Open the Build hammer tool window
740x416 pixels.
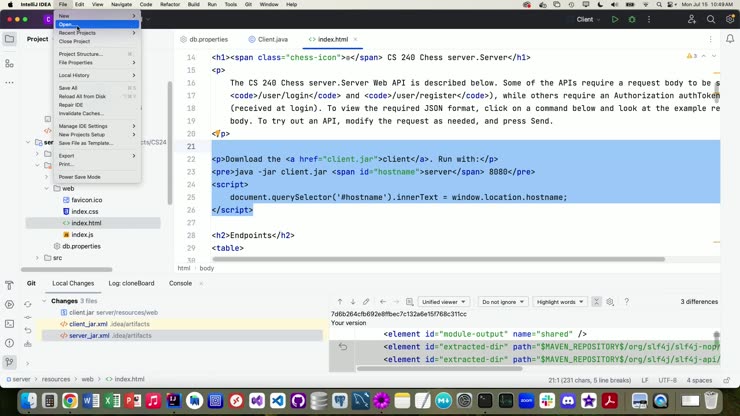pyautogui.click(x=9, y=285)
